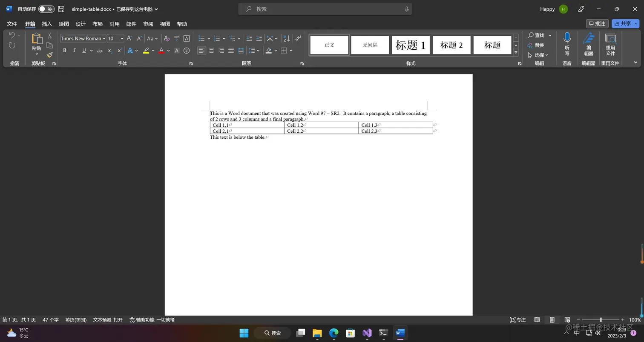The image size is (644, 342).
Task: Open the line spacing dropdown
Action: coord(259,51)
